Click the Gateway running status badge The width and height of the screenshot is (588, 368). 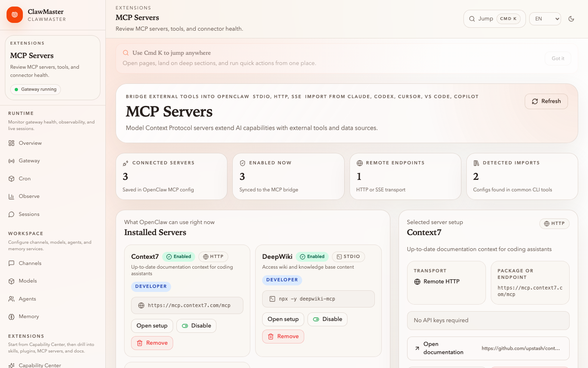(36, 90)
